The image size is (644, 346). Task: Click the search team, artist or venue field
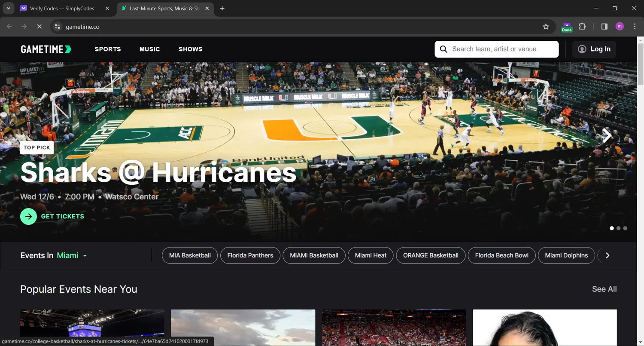(x=497, y=49)
